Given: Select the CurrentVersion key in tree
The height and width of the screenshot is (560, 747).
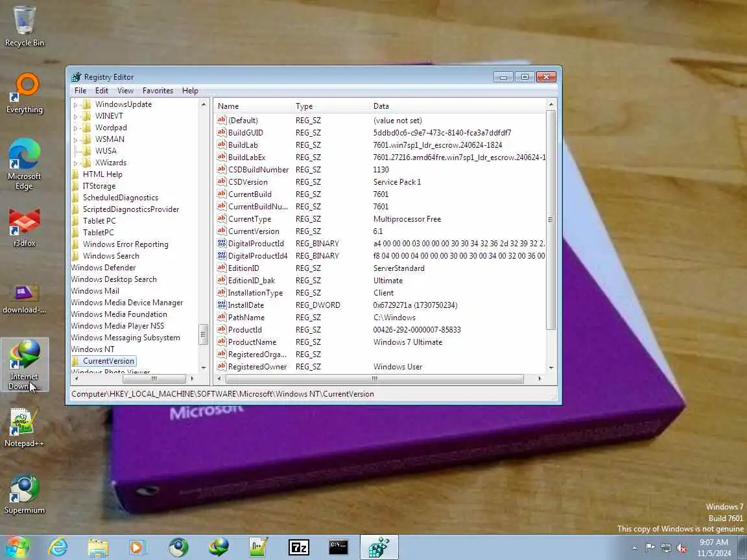Looking at the screenshot, I should (x=109, y=361).
